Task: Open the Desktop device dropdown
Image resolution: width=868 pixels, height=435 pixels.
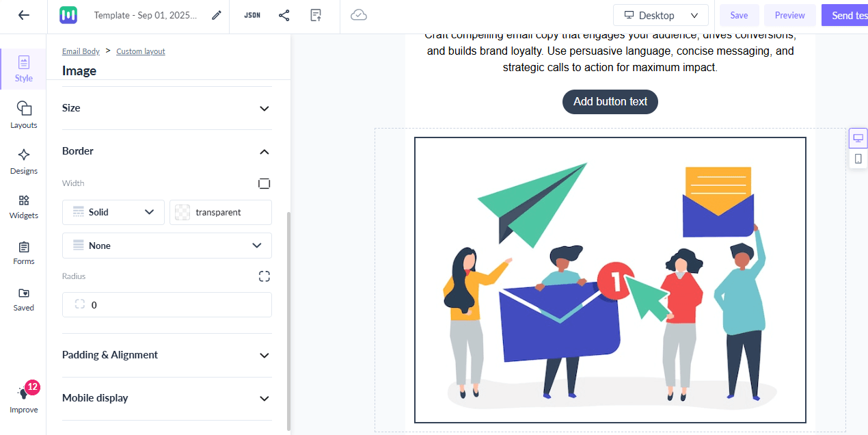Action: (661, 15)
